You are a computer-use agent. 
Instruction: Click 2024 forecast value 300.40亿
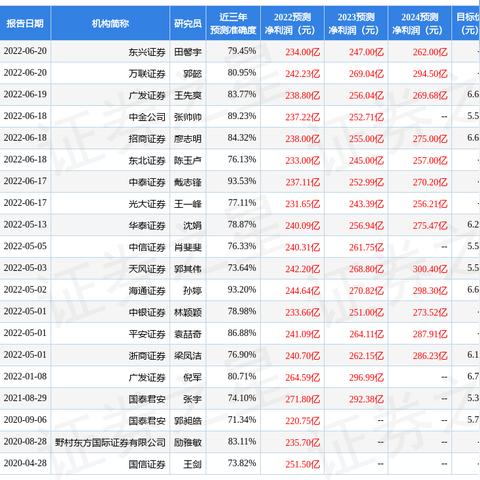coord(430,269)
